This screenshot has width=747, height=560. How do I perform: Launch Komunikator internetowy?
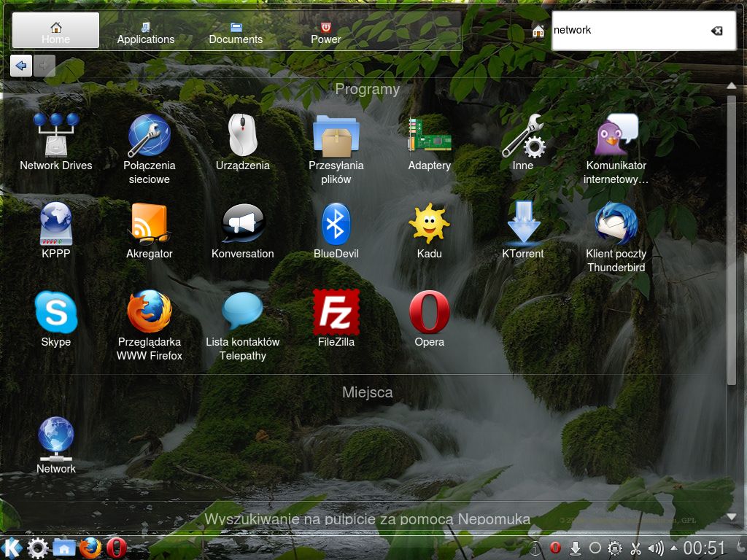pyautogui.click(x=616, y=149)
